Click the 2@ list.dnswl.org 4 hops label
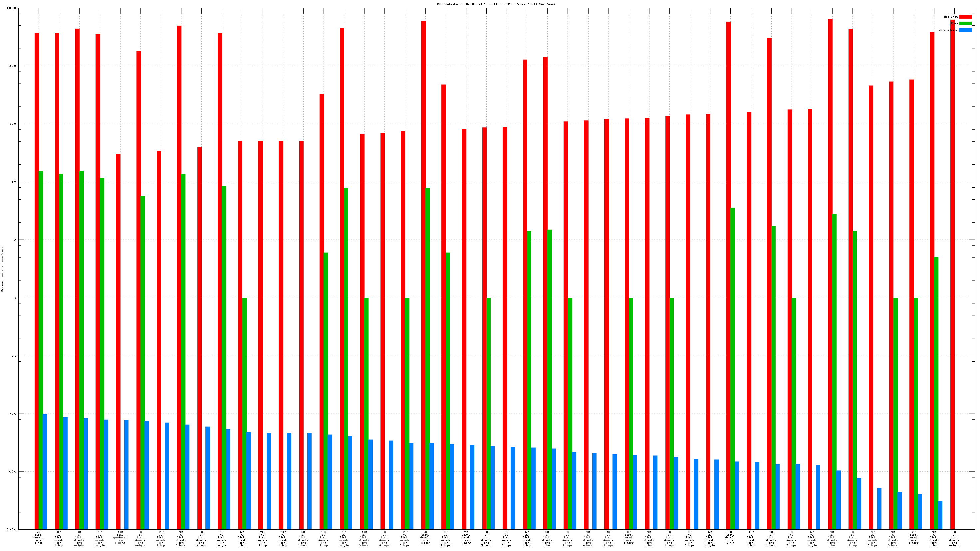The height and width of the screenshot is (551, 980). pos(466,537)
